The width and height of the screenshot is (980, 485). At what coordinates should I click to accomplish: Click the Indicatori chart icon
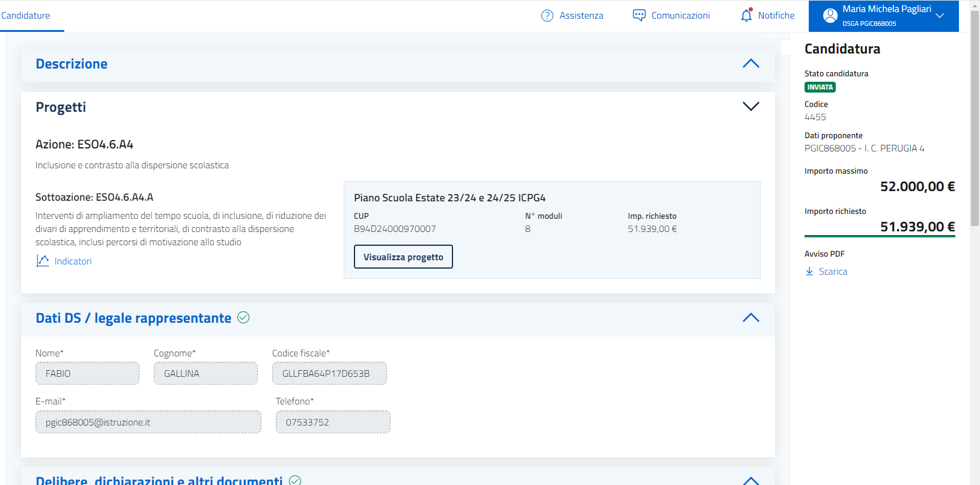(x=43, y=261)
